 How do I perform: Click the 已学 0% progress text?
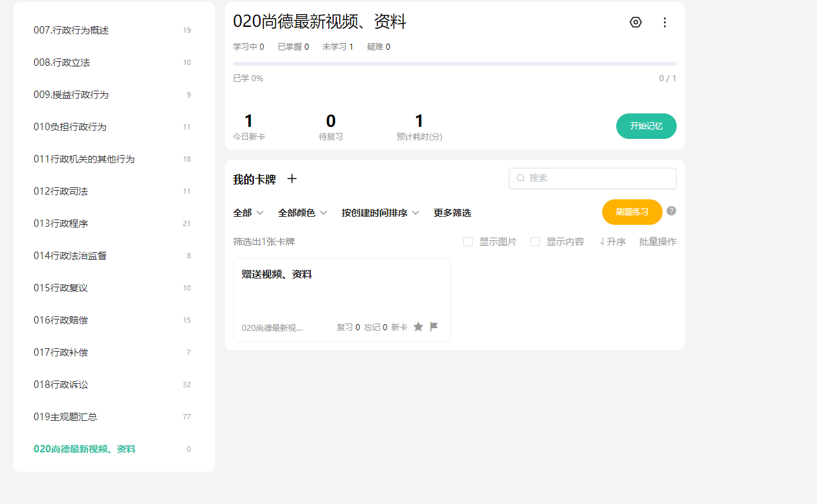pyautogui.click(x=248, y=79)
